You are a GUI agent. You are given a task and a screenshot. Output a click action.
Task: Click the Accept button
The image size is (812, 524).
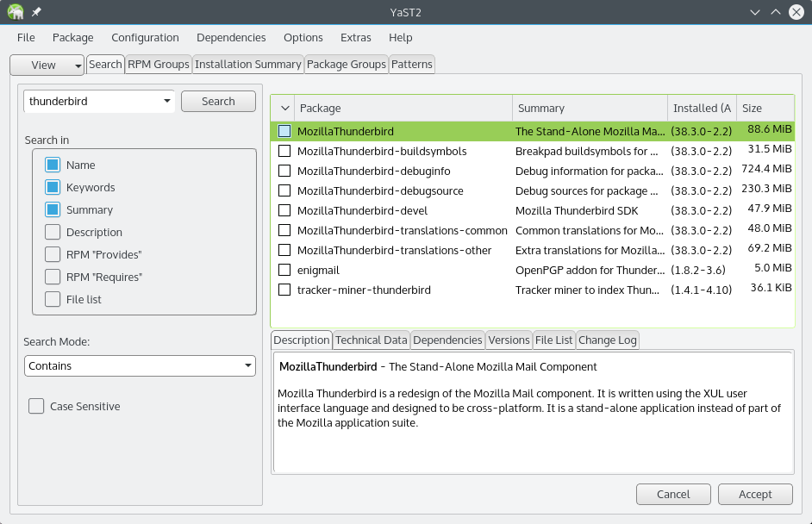(755, 495)
